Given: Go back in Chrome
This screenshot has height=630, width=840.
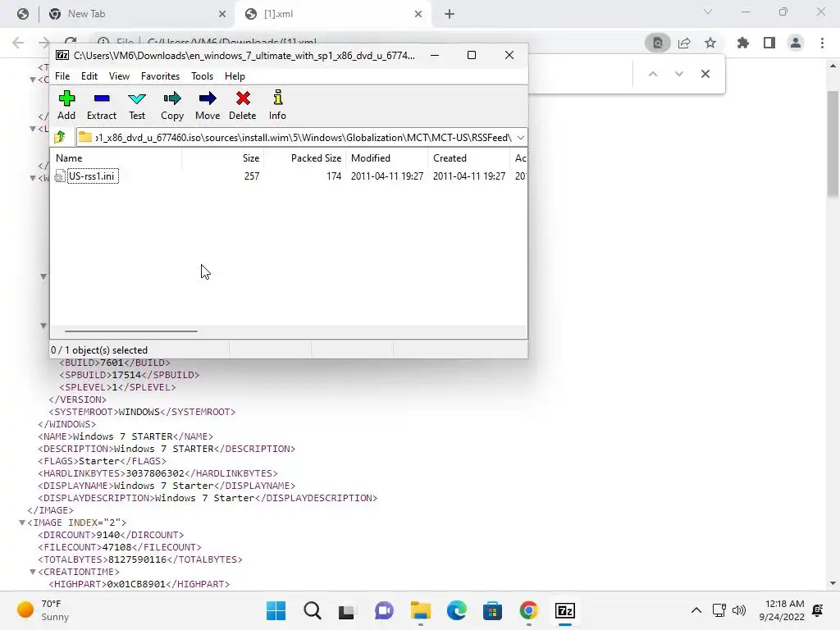Looking at the screenshot, I should (18, 43).
